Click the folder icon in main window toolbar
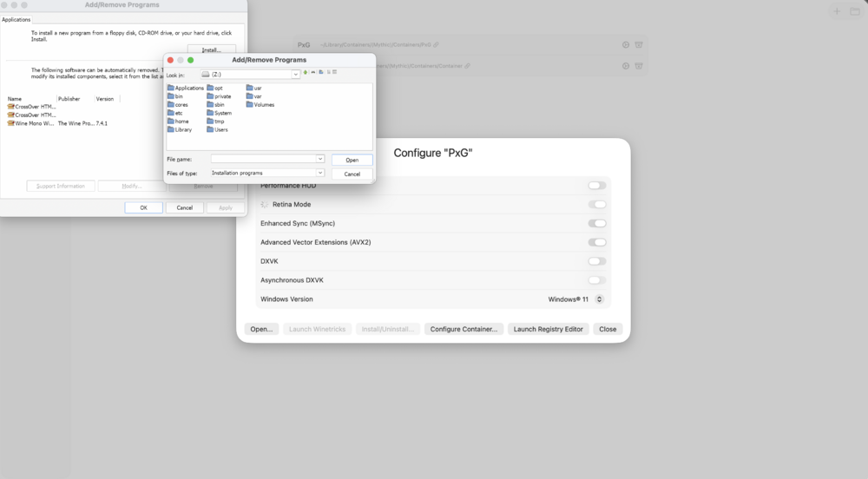Screen dimensions: 868x479 [855, 11]
